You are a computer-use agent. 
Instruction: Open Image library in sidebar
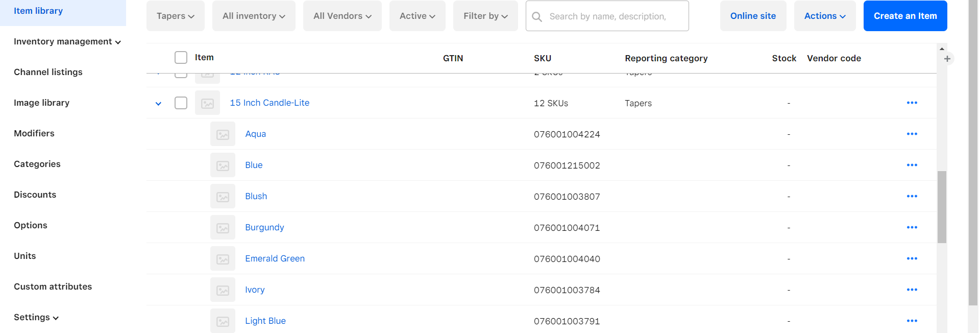click(41, 103)
